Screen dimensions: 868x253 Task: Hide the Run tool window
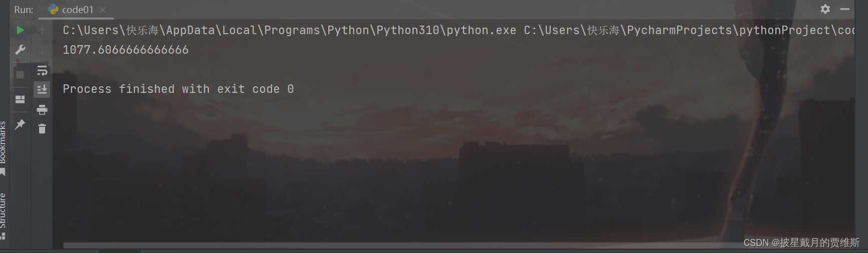[845, 9]
